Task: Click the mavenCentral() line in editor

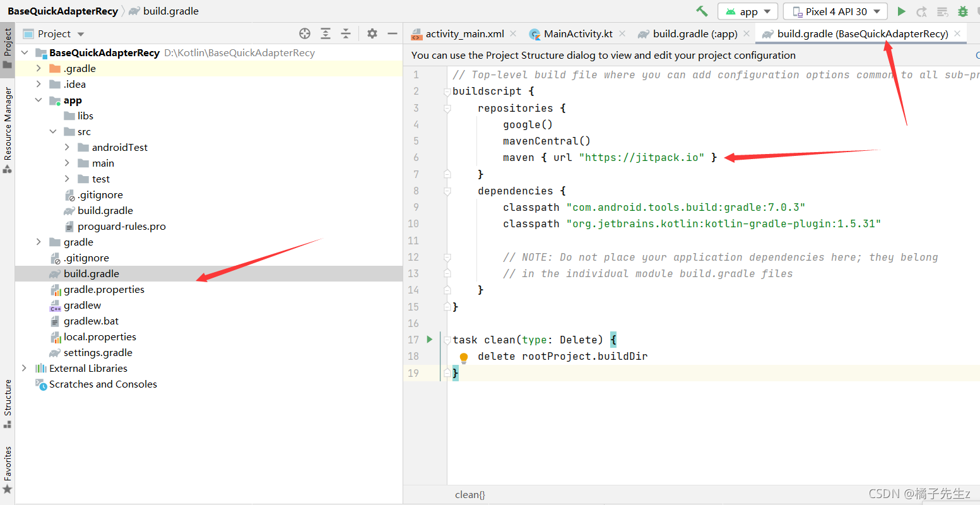Action: tap(546, 141)
